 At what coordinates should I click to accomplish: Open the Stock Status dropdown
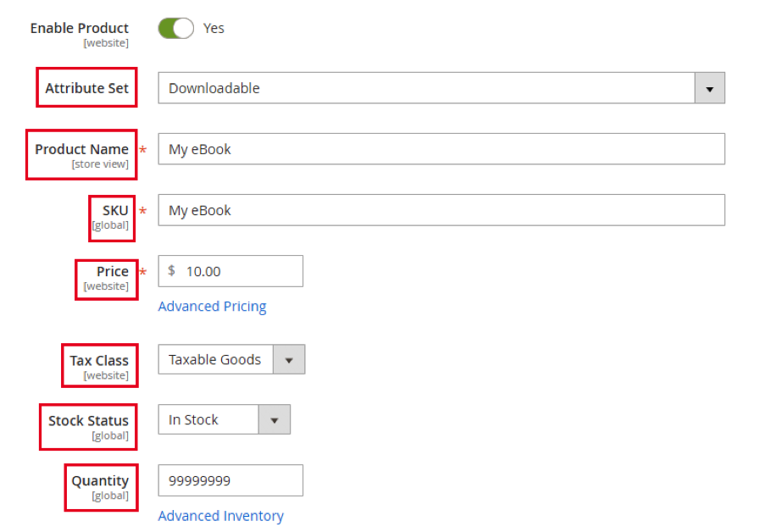pyautogui.click(x=275, y=419)
